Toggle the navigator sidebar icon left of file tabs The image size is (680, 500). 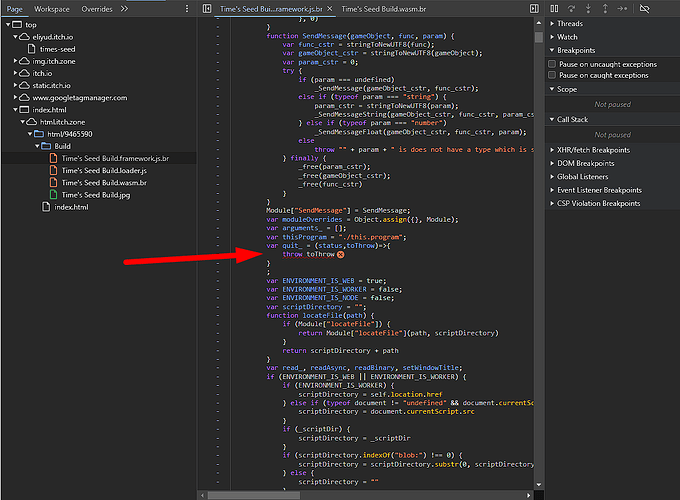(x=206, y=8)
